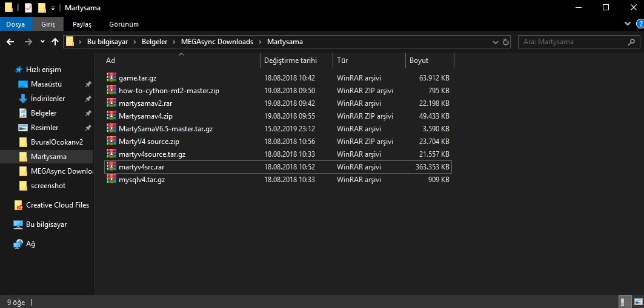Click the 363.353 KB size cell
The image size is (644, 308).
(x=432, y=167)
